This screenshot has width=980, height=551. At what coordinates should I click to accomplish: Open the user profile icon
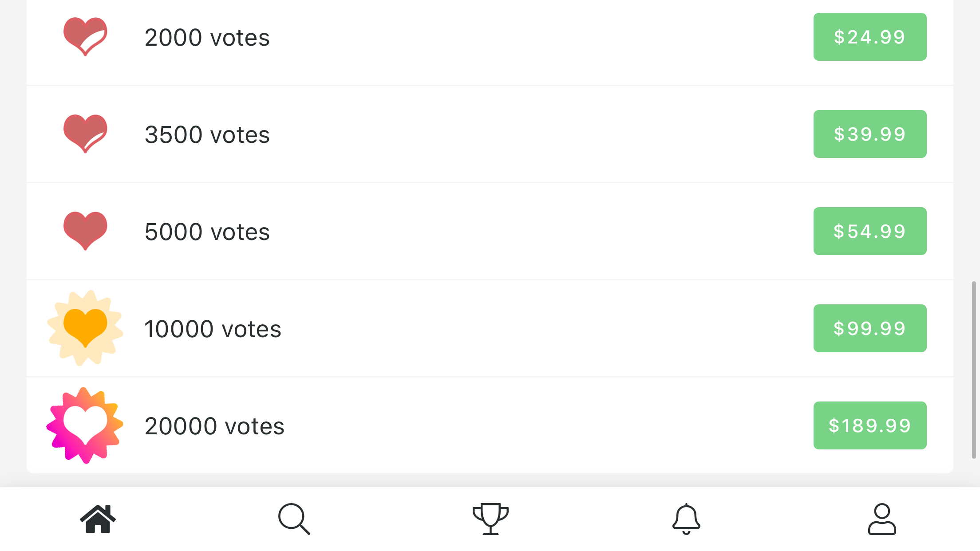pyautogui.click(x=882, y=519)
